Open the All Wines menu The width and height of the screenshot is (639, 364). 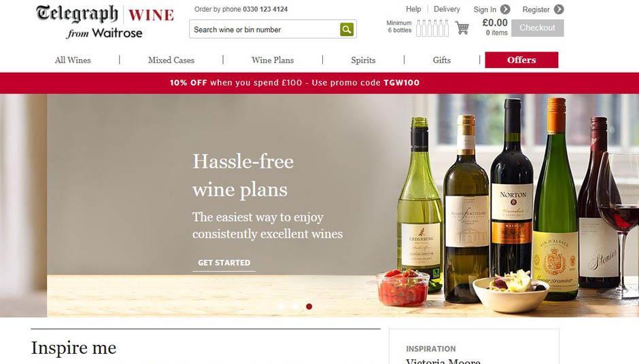point(73,60)
